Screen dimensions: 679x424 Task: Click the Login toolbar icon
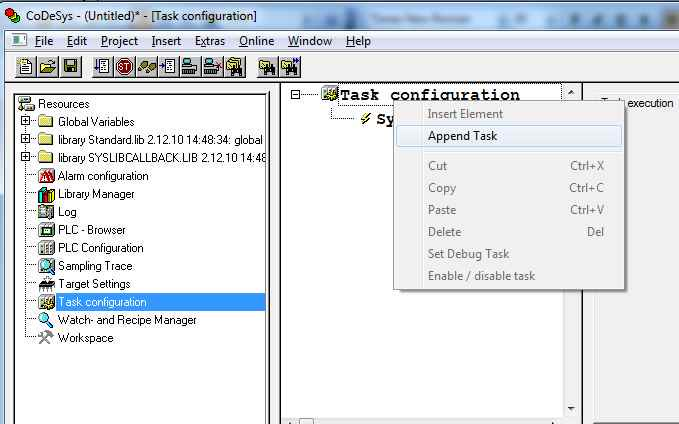(190, 67)
